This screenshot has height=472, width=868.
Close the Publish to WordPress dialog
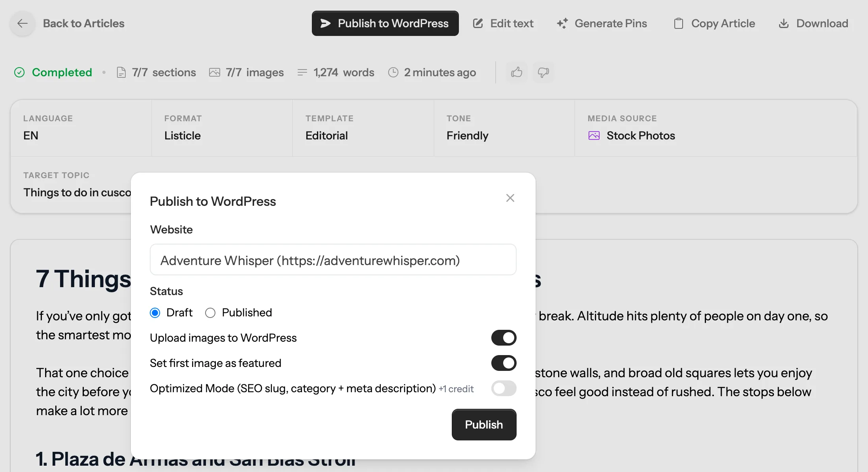coord(510,198)
